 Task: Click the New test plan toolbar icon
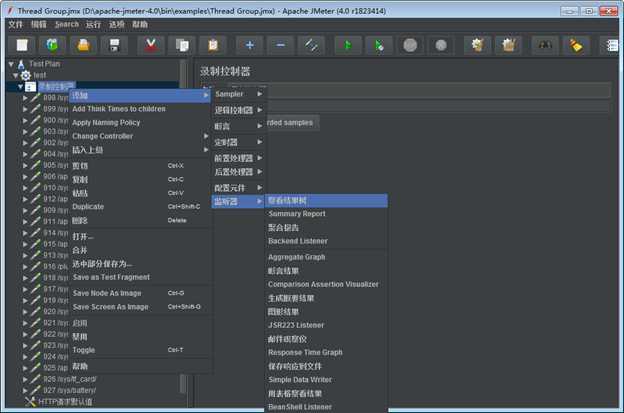(x=22, y=45)
